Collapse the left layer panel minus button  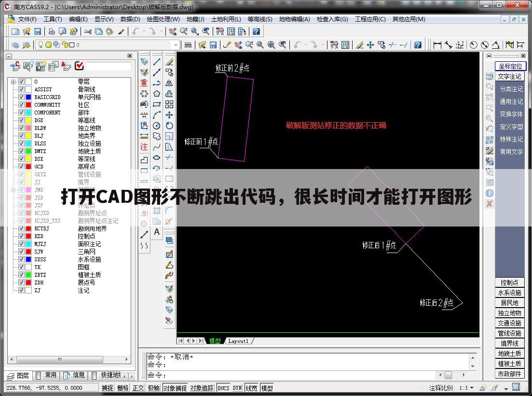9,56
